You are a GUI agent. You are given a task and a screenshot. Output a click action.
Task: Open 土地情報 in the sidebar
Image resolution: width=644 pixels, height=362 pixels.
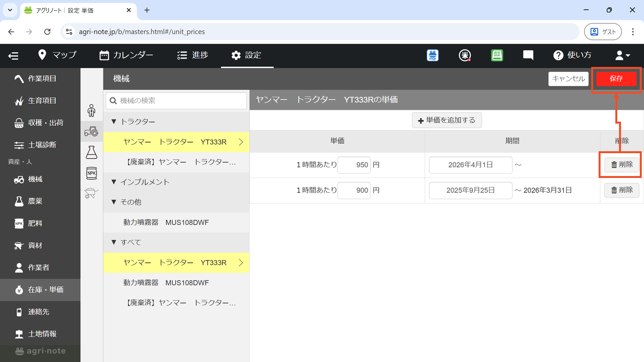click(x=40, y=334)
